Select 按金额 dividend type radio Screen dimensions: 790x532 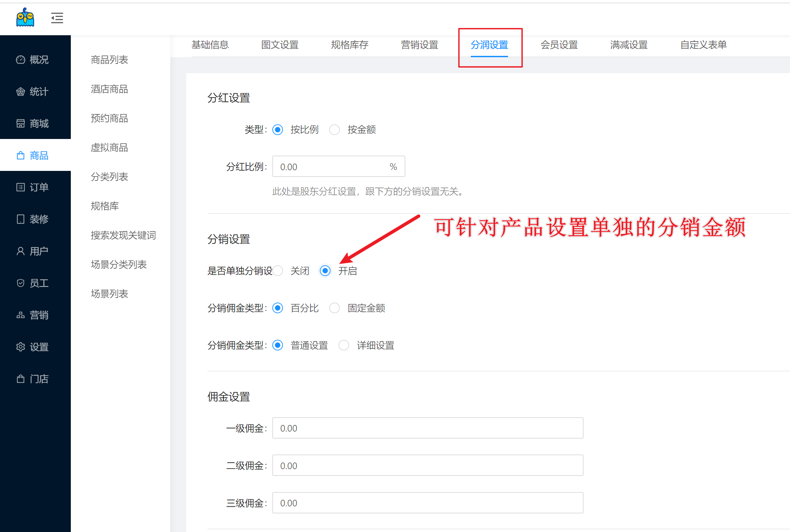click(334, 130)
